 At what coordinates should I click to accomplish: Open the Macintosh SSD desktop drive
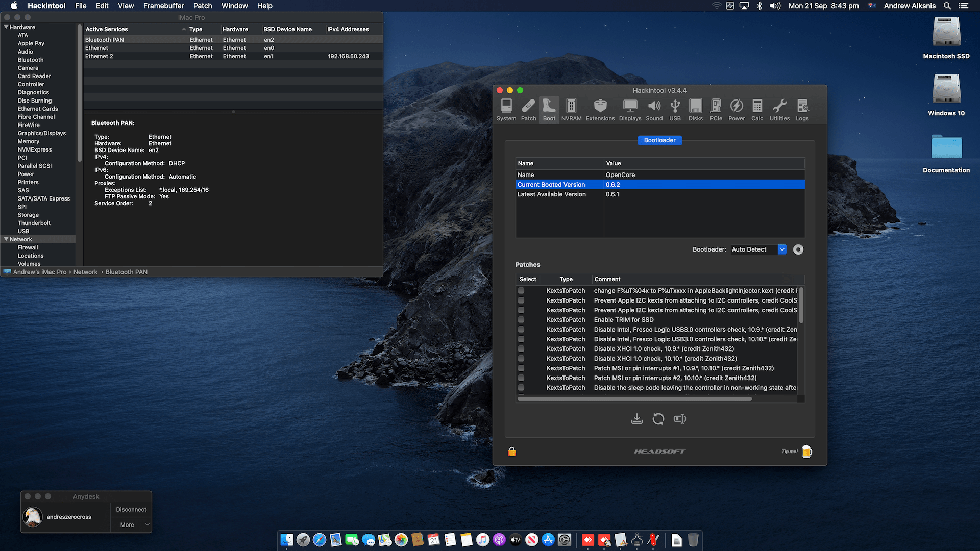point(946,38)
